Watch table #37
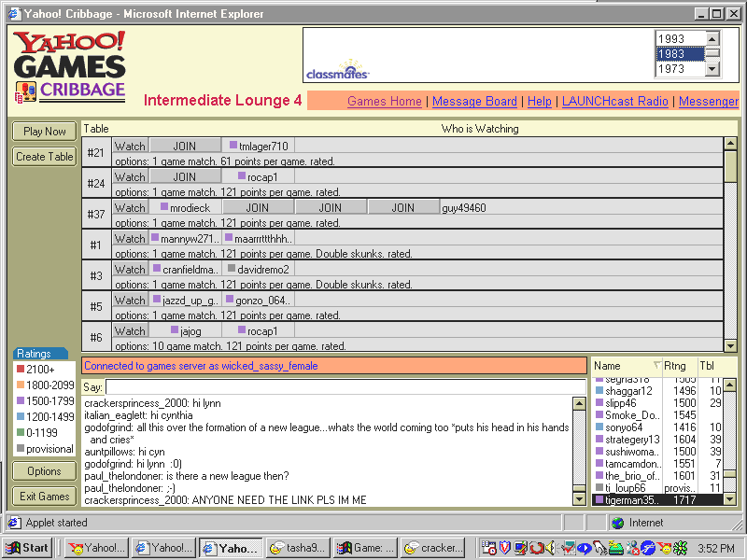This screenshot has height=560, width=747. point(130,207)
